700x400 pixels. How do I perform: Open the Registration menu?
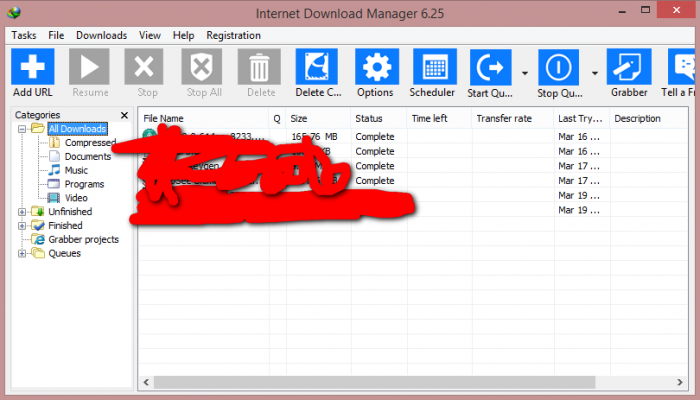click(x=233, y=35)
